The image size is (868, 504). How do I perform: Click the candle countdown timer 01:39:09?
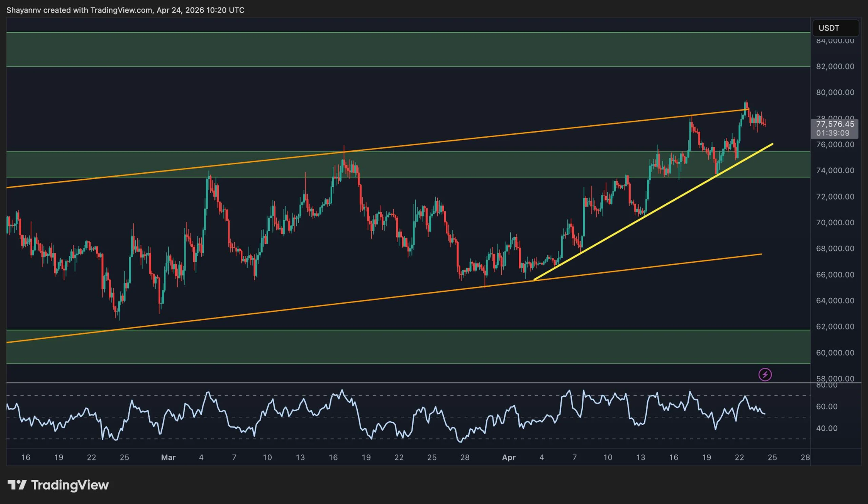click(833, 133)
